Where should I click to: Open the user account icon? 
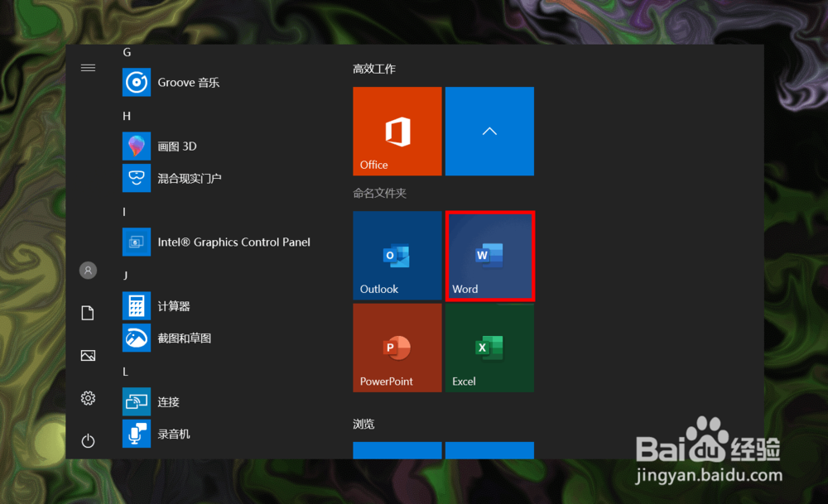click(89, 271)
